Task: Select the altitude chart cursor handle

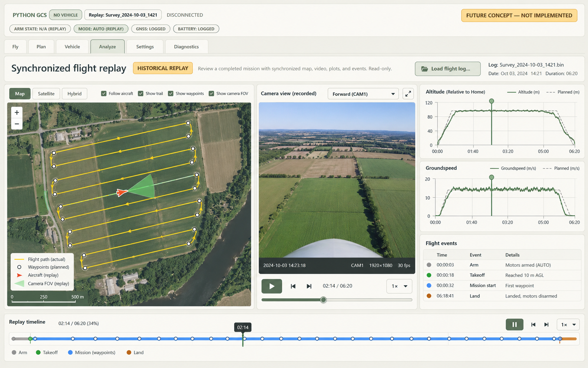Action: [492, 101]
